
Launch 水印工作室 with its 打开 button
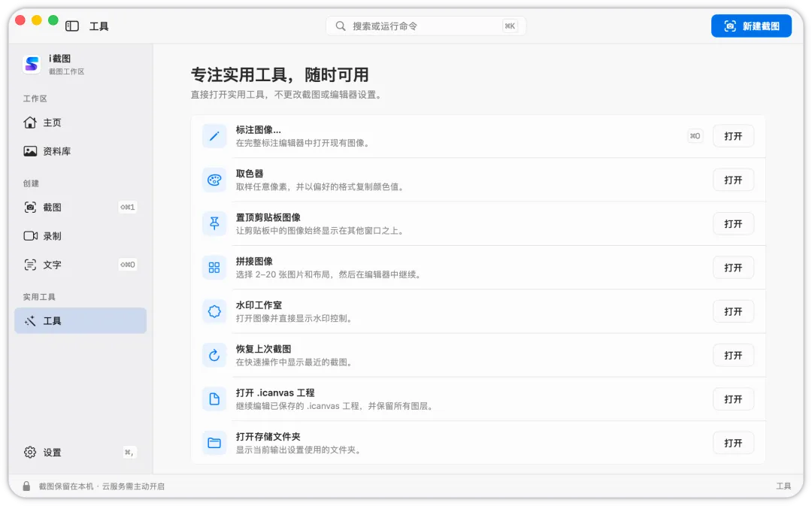click(733, 311)
